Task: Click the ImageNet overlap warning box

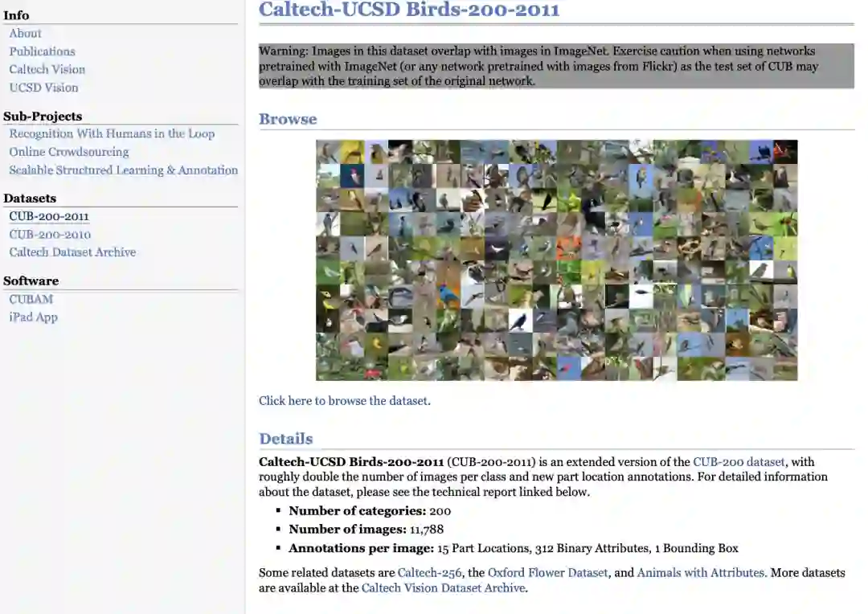Action: [x=556, y=66]
